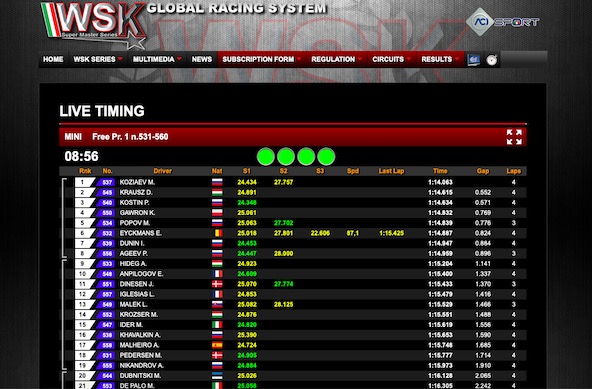Select last lap time 1:15.425
The width and height of the screenshot is (592, 389).
(x=392, y=233)
